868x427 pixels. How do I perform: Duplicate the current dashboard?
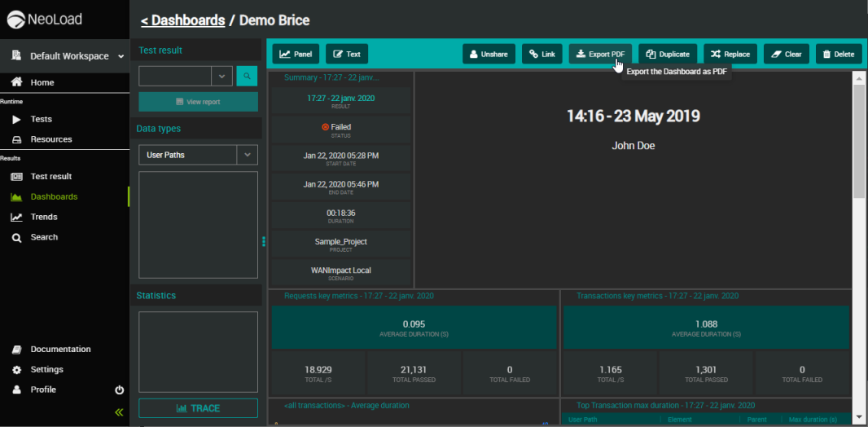pyautogui.click(x=668, y=55)
